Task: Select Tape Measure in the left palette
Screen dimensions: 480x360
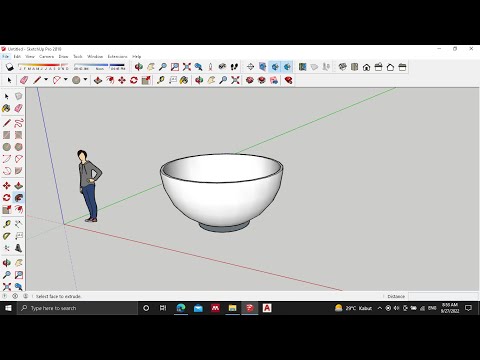Action: 6,224
